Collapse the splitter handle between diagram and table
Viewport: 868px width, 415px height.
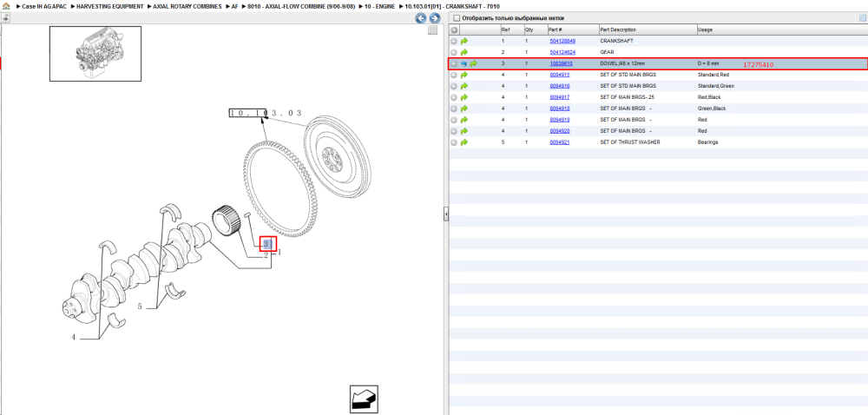[445, 214]
